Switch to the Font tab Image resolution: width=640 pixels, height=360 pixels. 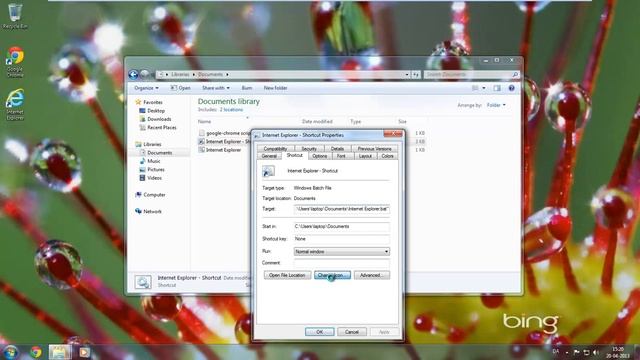tap(341, 156)
